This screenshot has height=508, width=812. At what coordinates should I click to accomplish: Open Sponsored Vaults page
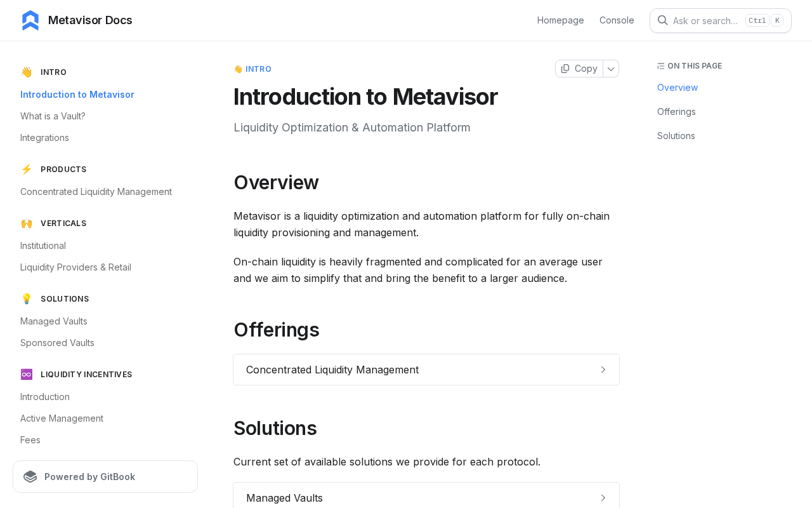tap(57, 343)
